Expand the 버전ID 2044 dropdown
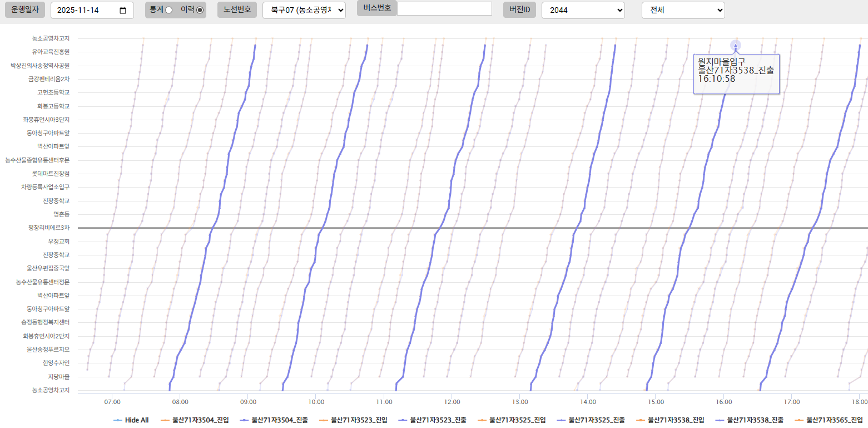The image size is (868, 428). (x=583, y=10)
